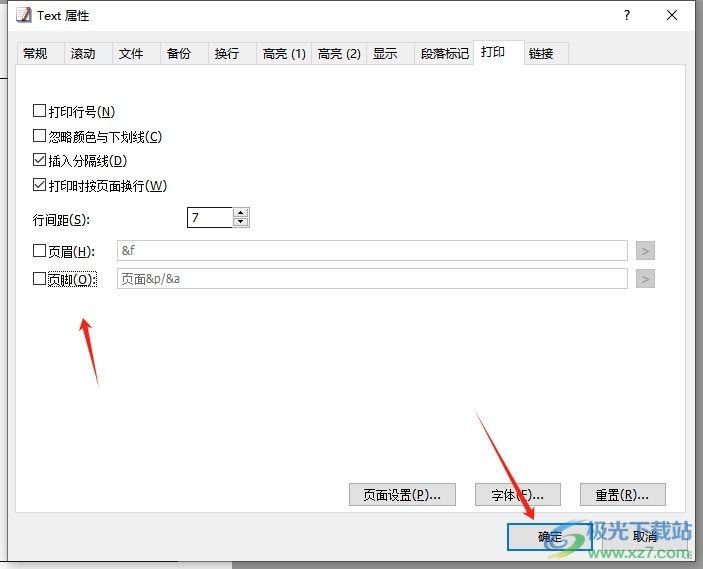Expand the 页眉 field arrow menu
703x569 pixels.
coord(645,251)
